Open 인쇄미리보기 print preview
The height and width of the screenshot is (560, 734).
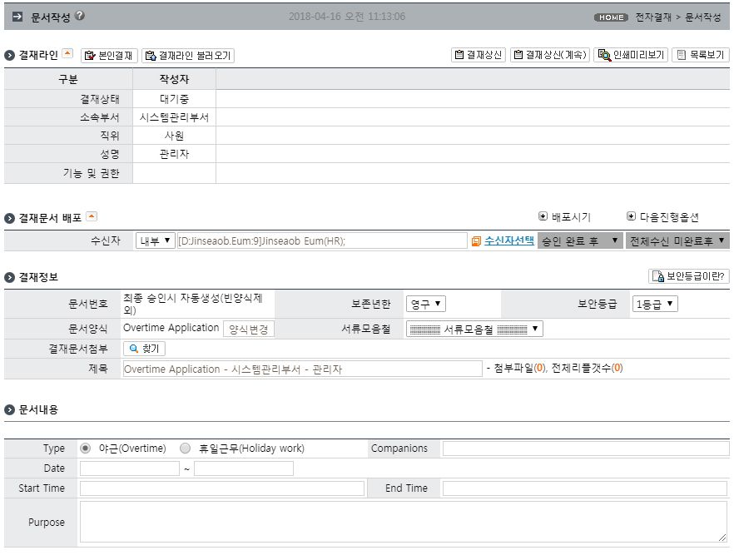(631, 55)
